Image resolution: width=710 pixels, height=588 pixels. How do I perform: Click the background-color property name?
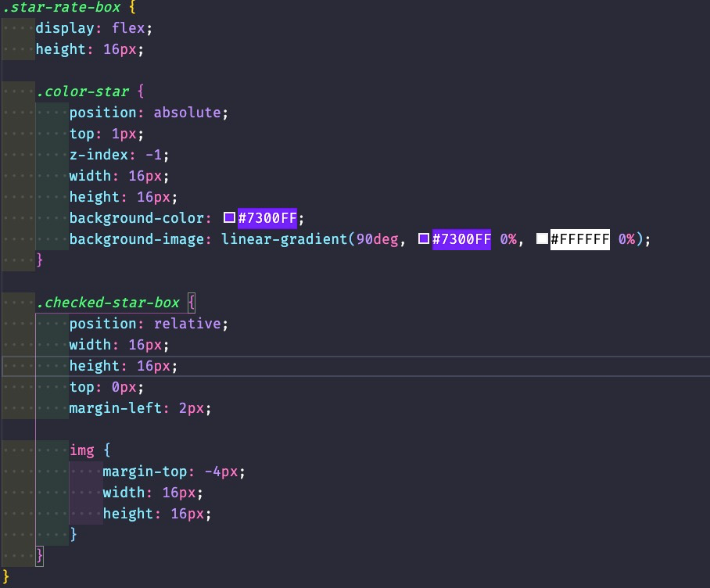137,218
